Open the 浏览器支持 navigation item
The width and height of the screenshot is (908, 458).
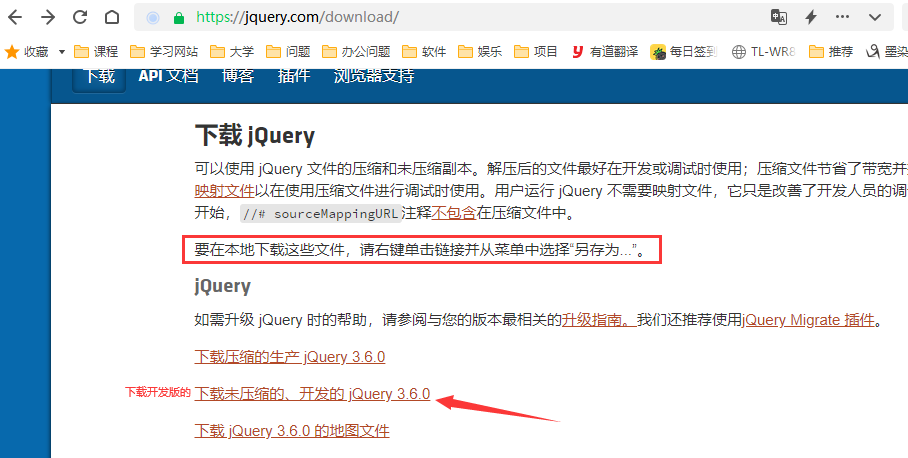(374, 76)
